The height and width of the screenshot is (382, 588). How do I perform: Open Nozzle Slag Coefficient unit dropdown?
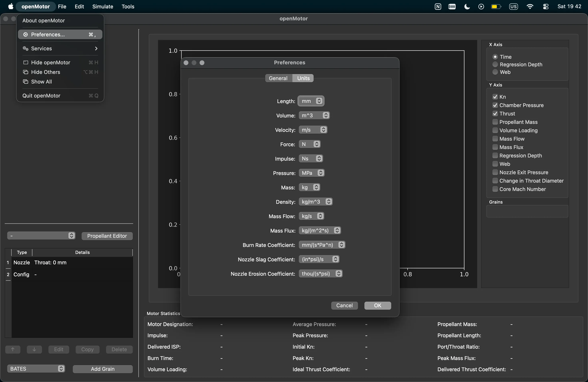coord(319,259)
